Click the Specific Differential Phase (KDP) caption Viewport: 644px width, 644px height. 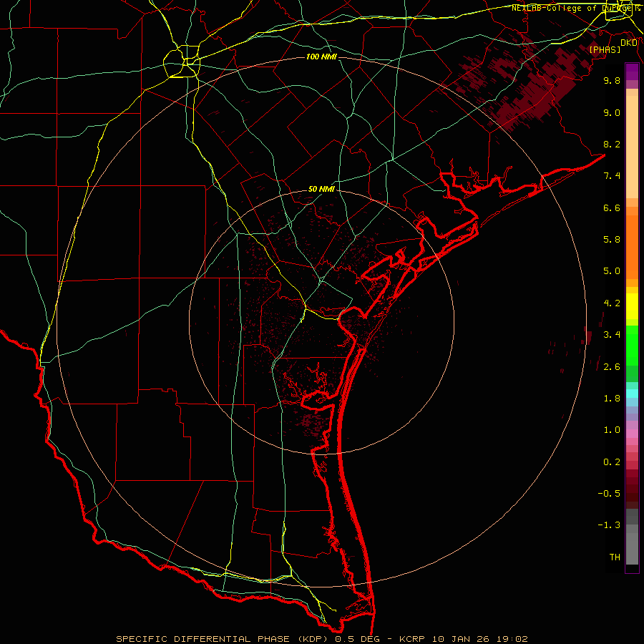(x=223, y=639)
